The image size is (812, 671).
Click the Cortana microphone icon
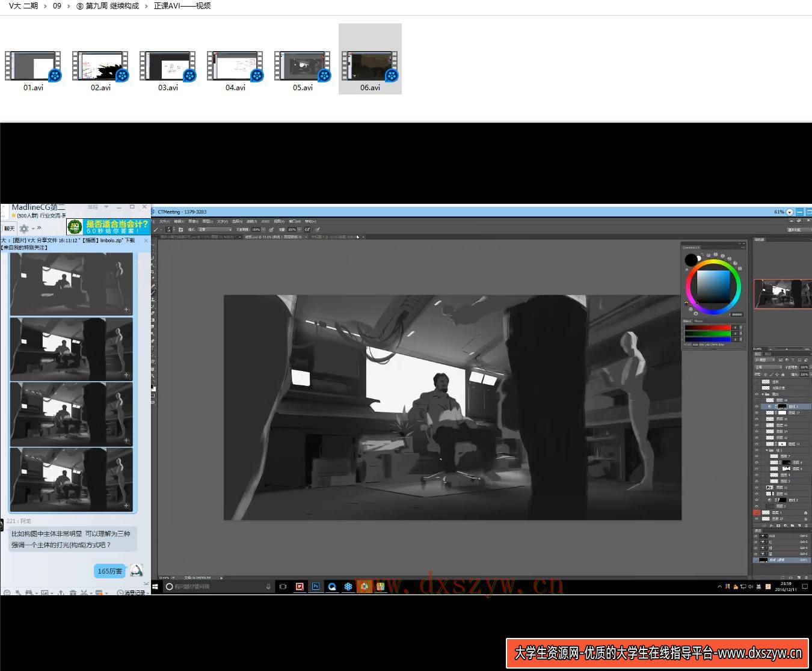tap(268, 586)
